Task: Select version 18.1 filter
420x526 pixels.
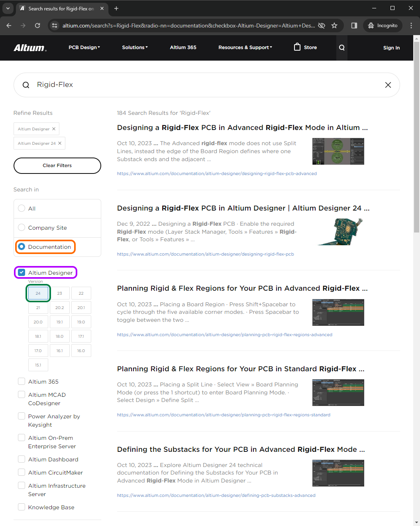Action: [x=38, y=337]
